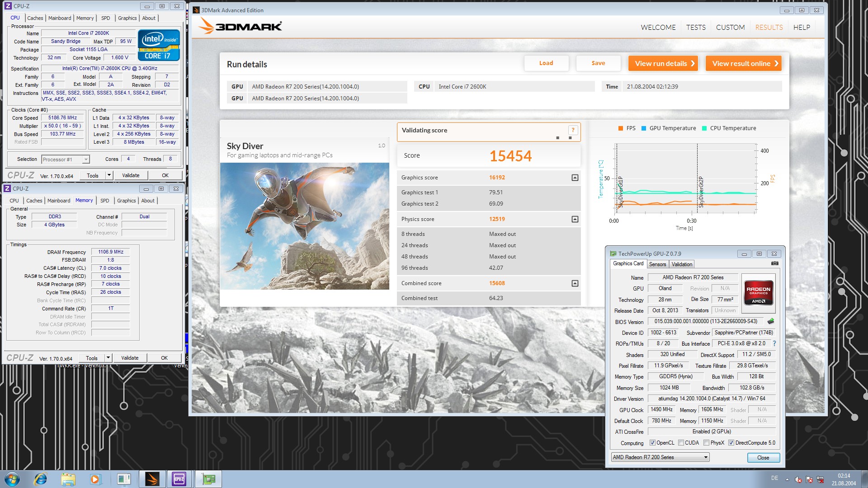The height and width of the screenshot is (488, 868).
Task: Click the GPU-Z taskbar icon
Action: coord(208,479)
